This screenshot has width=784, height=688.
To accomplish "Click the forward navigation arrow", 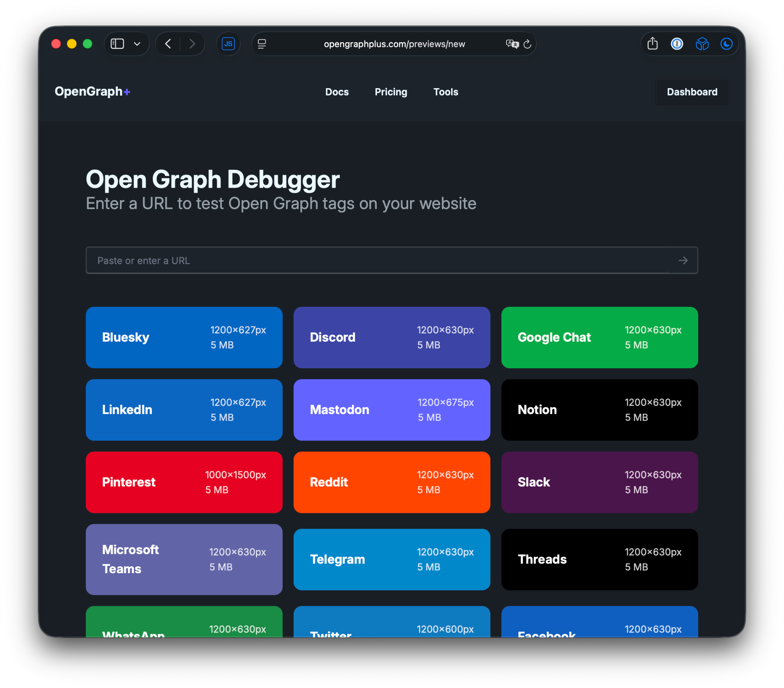I will click(x=192, y=44).
